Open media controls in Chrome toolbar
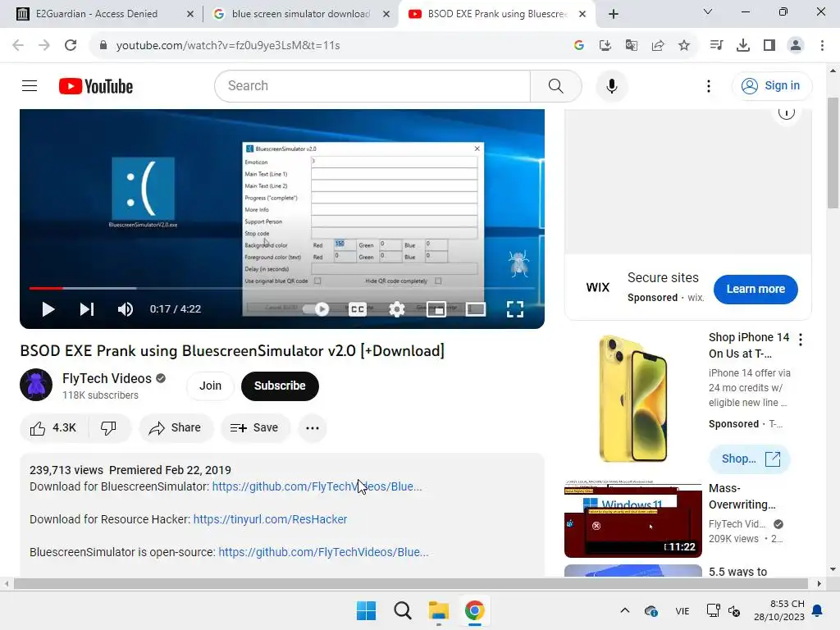The height and width of the screenshot is (630, 840). pos(716,46)
